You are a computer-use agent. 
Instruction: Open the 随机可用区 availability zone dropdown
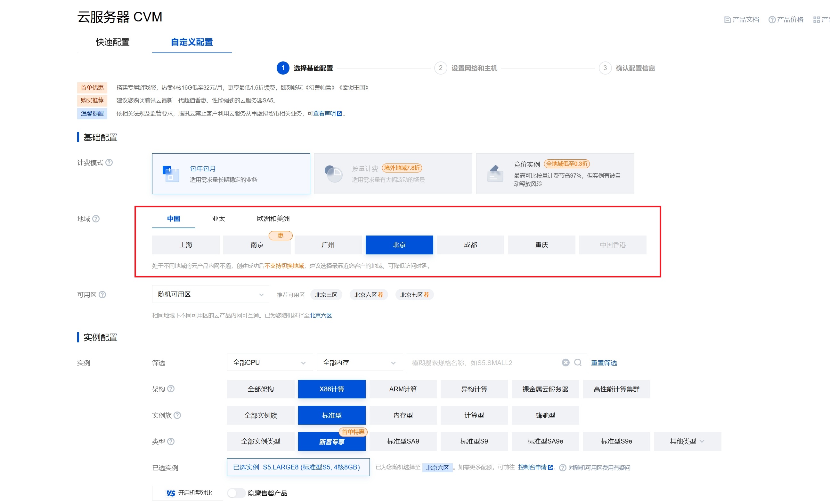(210, 294)
